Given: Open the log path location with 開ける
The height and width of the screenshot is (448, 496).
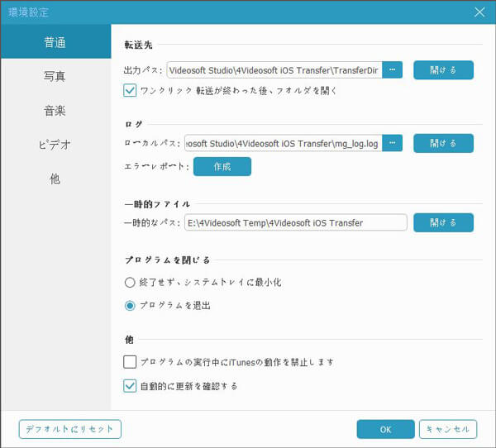Looking at the screenshot, I should [x=443, y=143].
